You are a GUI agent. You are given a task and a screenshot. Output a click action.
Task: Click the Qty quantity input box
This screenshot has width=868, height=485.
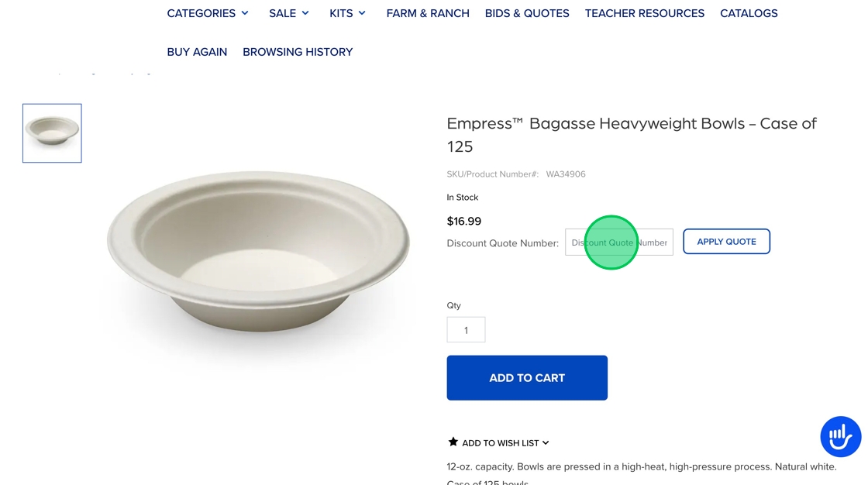[x=466, y=330]
